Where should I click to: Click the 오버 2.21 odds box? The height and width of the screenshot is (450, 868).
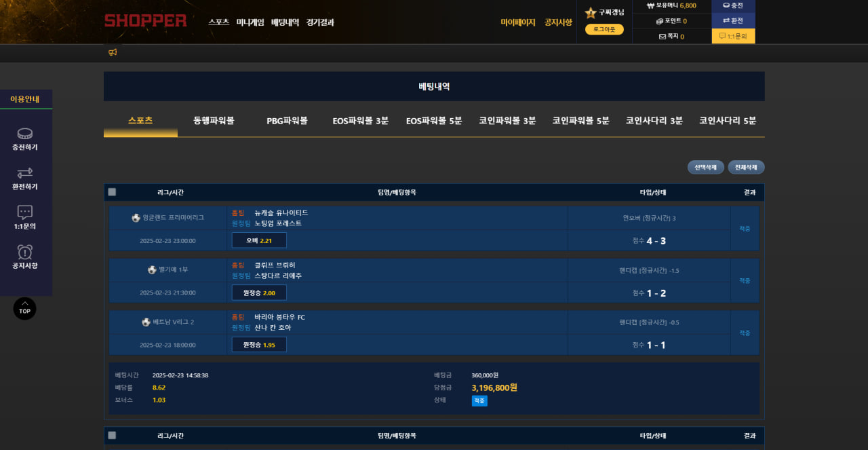[259, 240]
